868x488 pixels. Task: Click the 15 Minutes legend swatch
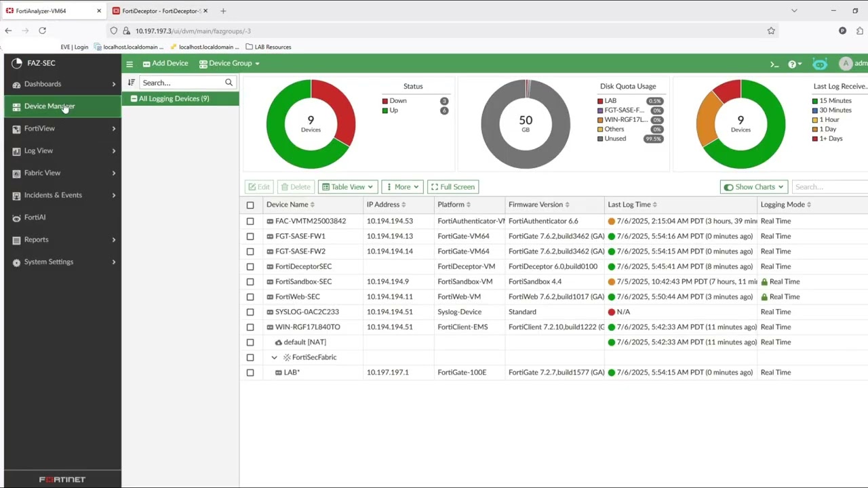[815, 101]
